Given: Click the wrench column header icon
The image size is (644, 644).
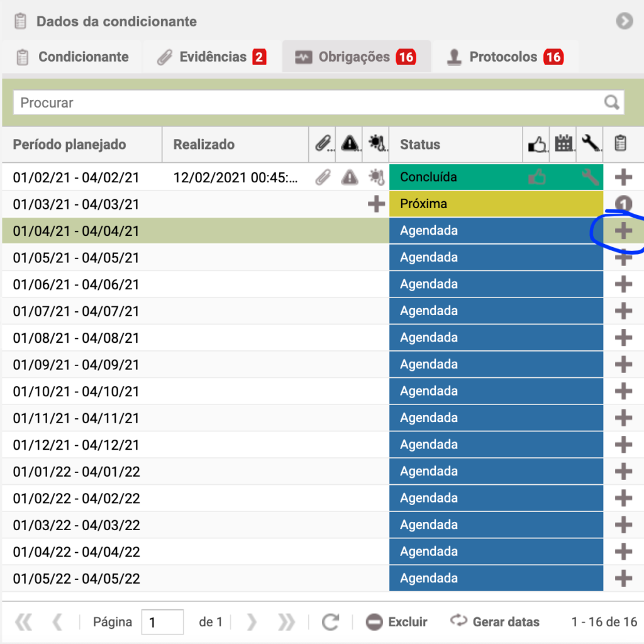Looking at the screenshot, I should [x=590, y=144].
